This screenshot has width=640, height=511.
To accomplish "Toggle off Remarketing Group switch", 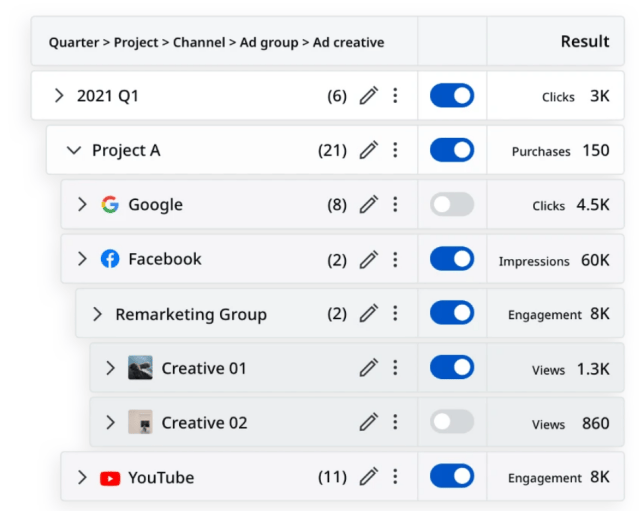I will 452,313.
